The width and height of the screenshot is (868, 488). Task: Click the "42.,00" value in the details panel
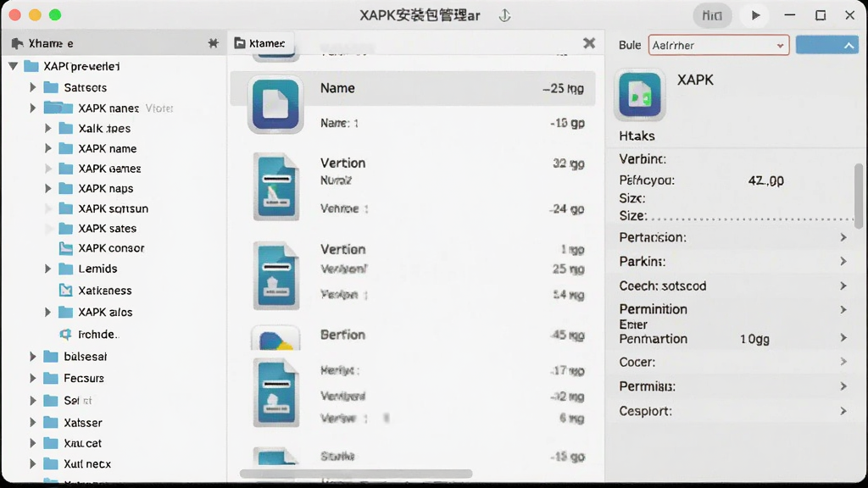coord(765,180)
